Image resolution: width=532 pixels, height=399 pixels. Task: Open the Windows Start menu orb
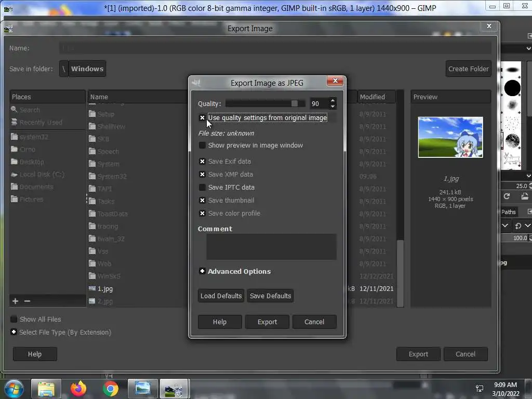pyautogui.click(x=14, y=389)
